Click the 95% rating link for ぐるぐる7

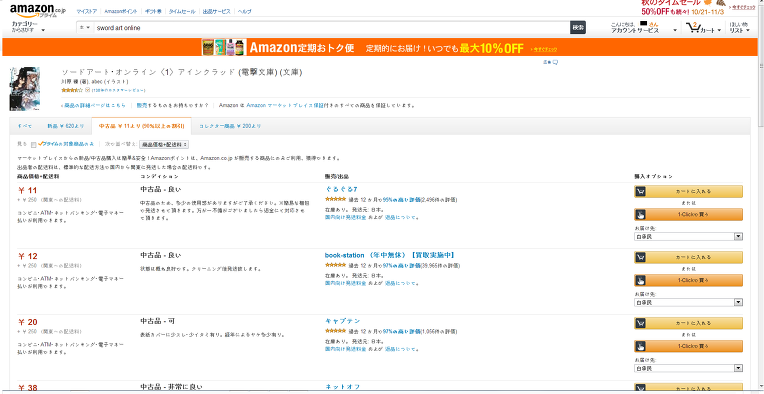click(401, 200)
